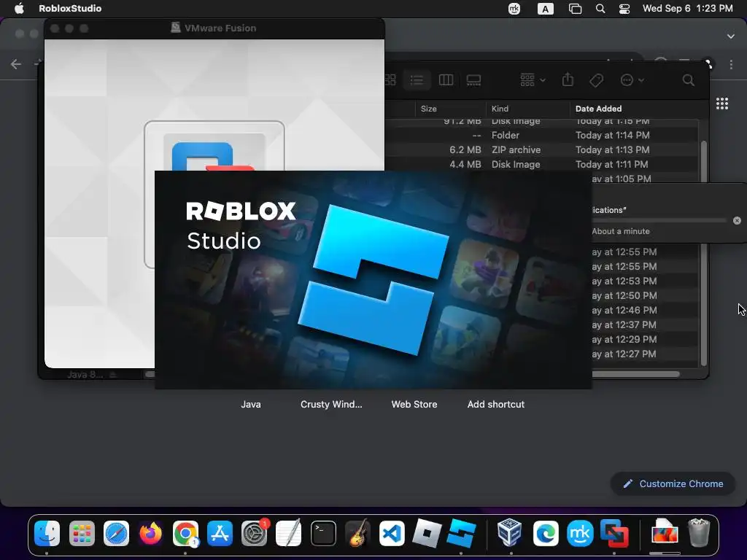The width and height of the screenshot is (747, 560).
Task: Open the Google apps grid in Chrome
Action: (722, 104)
